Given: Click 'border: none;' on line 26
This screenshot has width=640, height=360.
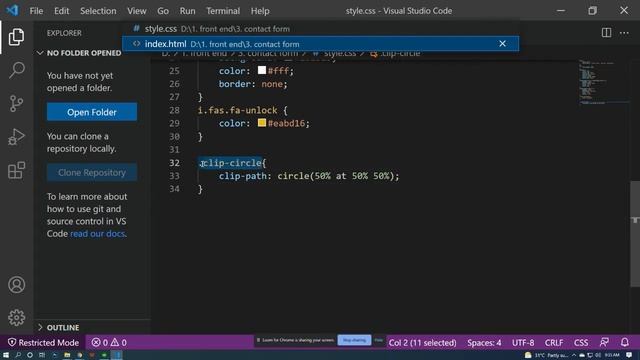Looking at the screenshot, I should 253,84.
